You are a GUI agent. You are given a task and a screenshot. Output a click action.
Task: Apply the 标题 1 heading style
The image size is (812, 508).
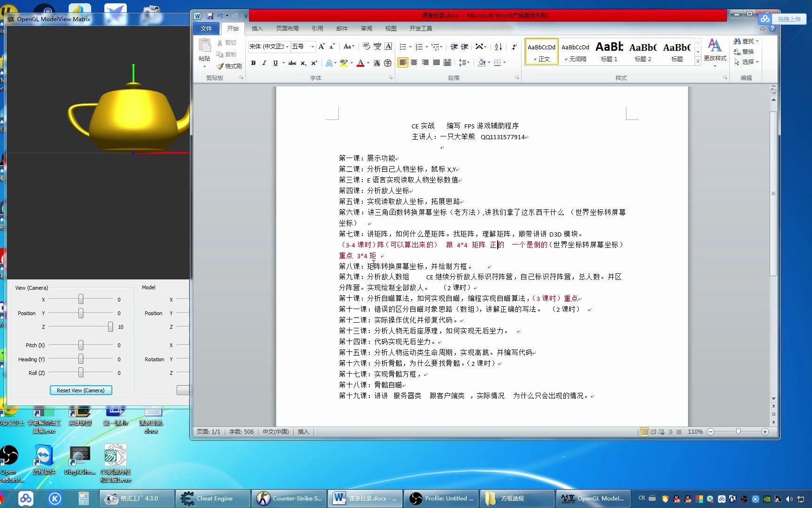coord(609,52)
